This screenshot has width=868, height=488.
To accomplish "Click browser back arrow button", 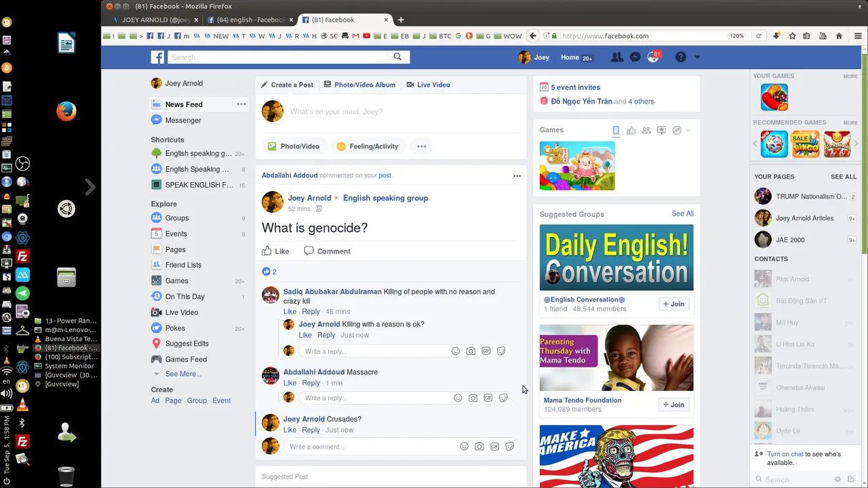I will point(533,36).
